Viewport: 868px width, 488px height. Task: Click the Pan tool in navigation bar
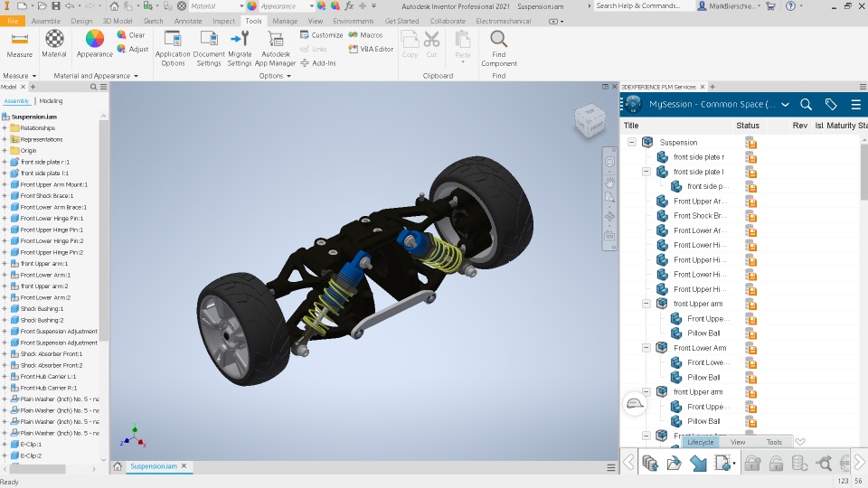(609, 182)
